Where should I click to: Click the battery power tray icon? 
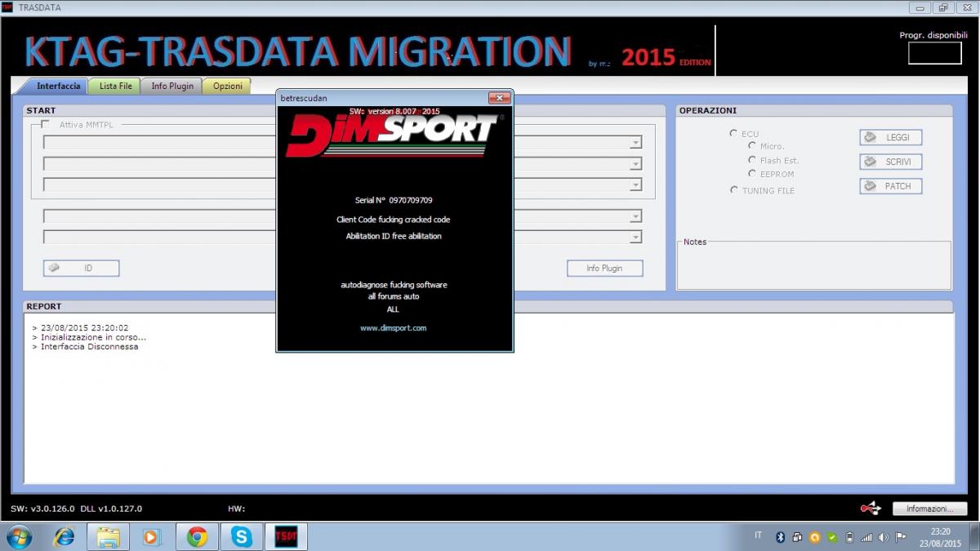849,537
